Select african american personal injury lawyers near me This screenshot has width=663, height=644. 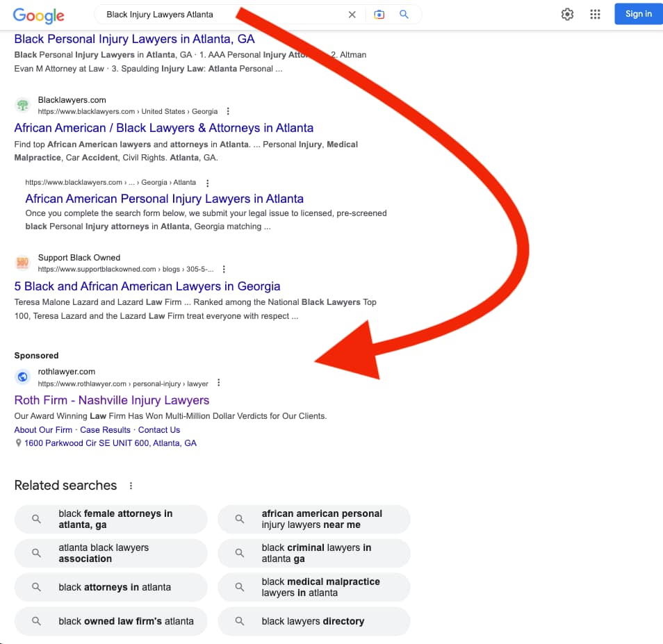(x=313, y=519)
